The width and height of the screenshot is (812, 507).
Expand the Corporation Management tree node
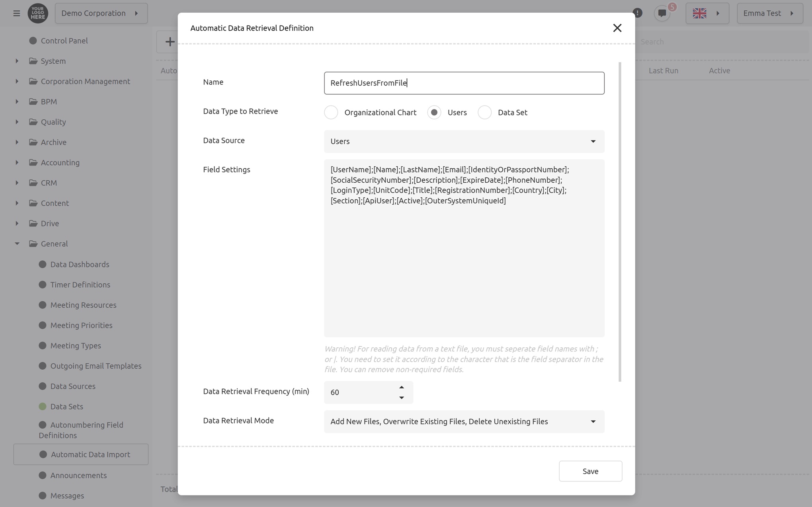coord(17,81)
